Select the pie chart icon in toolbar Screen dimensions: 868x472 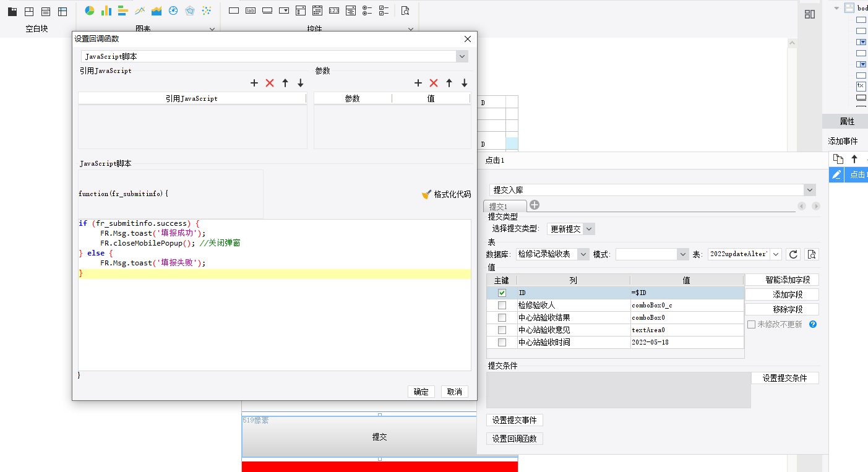90,11
